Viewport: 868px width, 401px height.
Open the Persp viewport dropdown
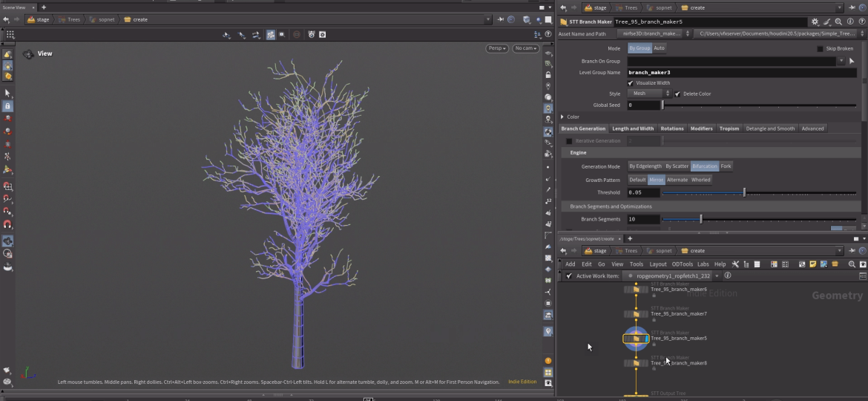pos(497,48)
